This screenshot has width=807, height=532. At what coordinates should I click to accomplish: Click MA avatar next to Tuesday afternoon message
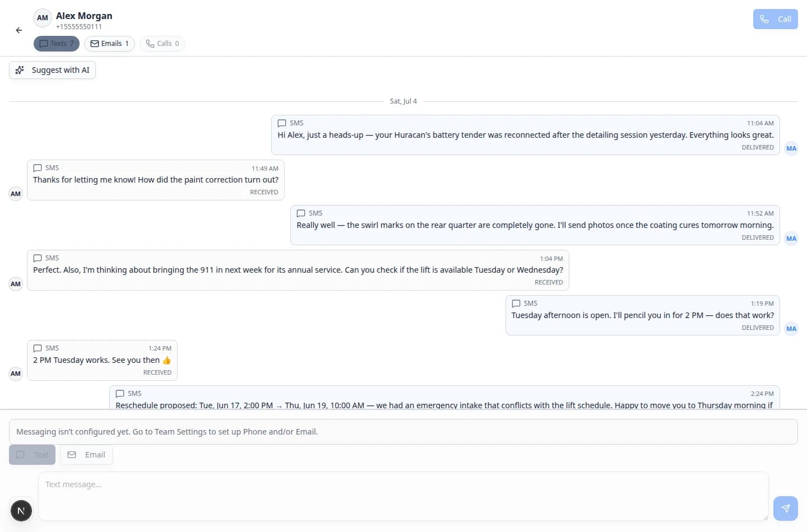(791, 329)
